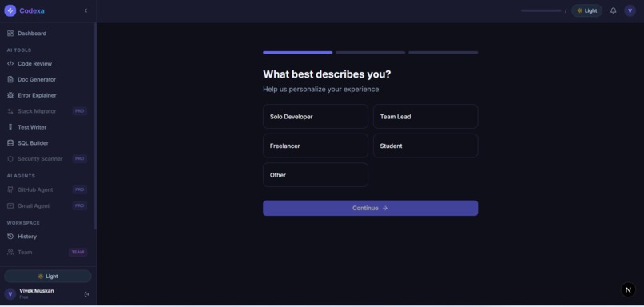Select the Freelancer option
Screen dimensions: 644x307
[316, 146]
